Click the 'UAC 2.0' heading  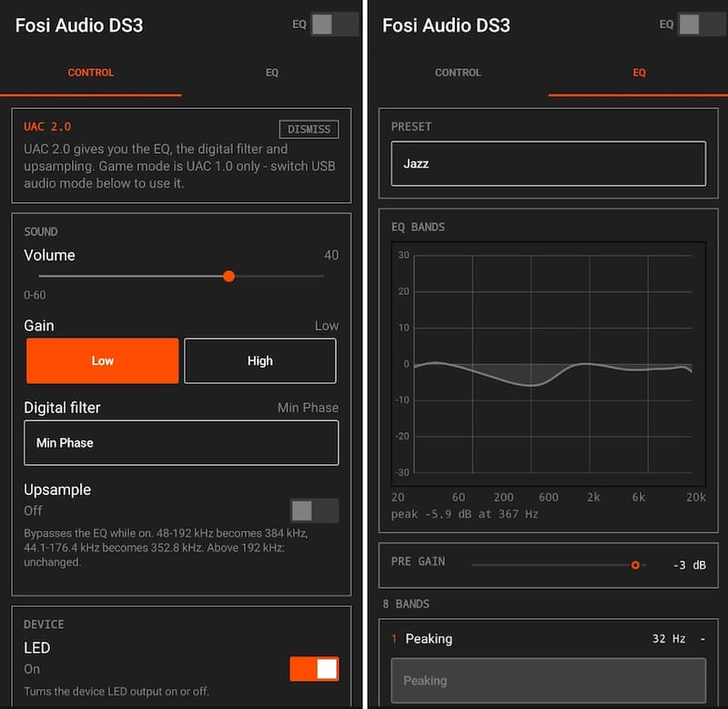pyautogui.click(x=47, y=127)
